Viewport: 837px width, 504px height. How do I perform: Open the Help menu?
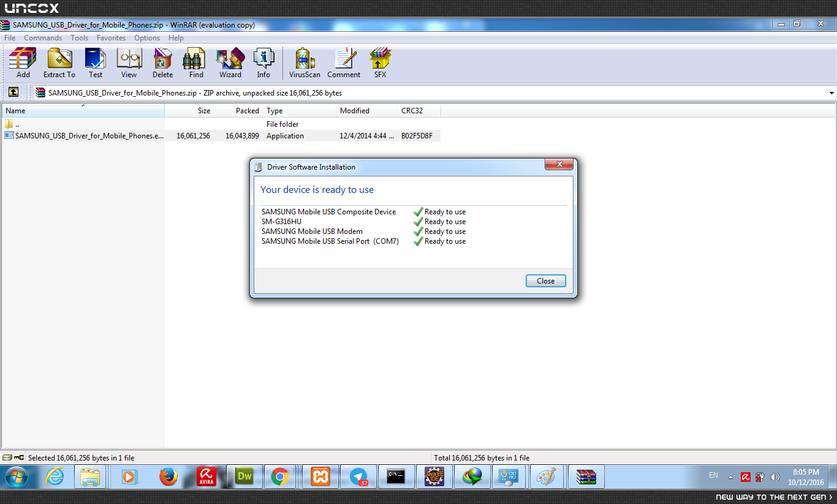point(176,38)
